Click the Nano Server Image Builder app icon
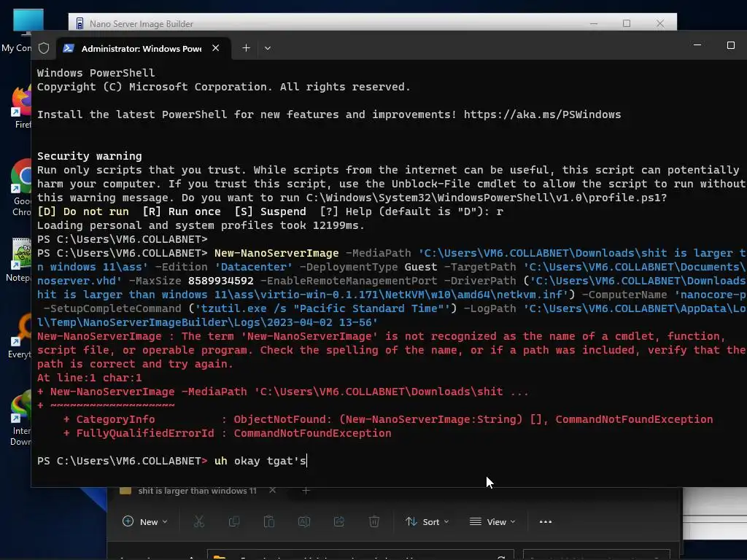Screen dimensions: 747x560 click(80, 23)
